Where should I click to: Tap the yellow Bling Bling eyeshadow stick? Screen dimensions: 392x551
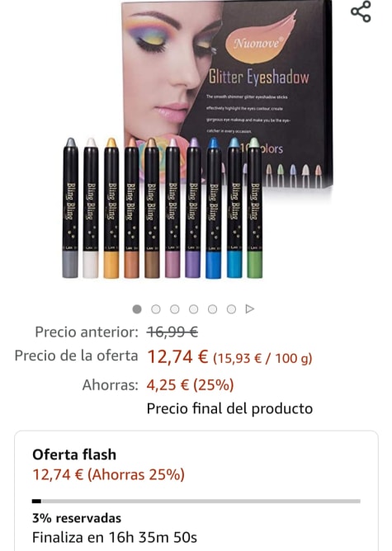point(111,208)
